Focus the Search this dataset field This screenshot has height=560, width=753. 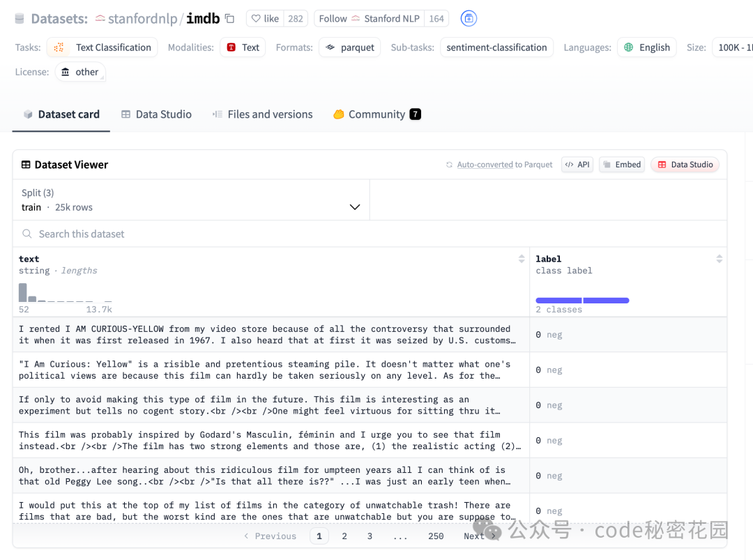click(x=370, y=234)
